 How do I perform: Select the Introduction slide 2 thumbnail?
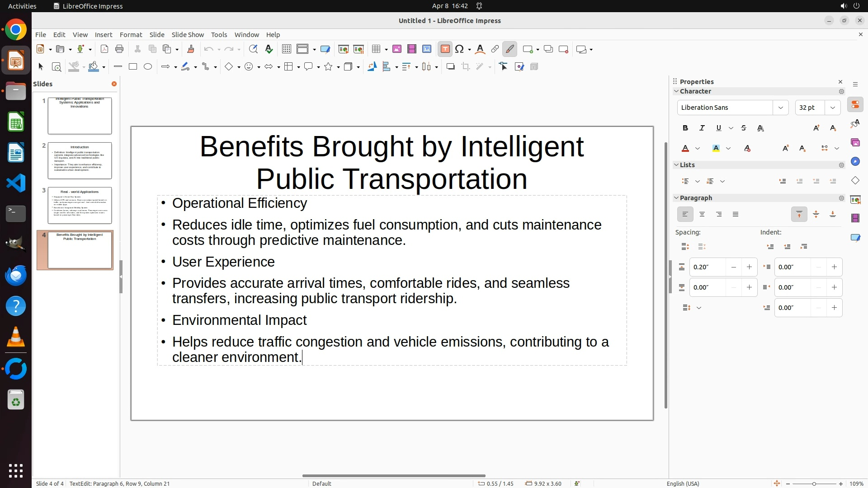(80, 160)
